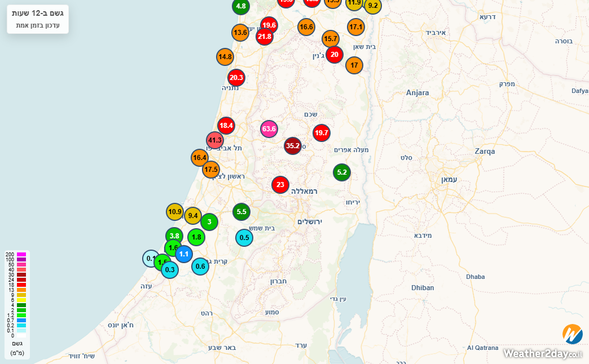Click the pink 63.6 rain station marker
Screen dimensions: 589x364
(x=269, y=129)
